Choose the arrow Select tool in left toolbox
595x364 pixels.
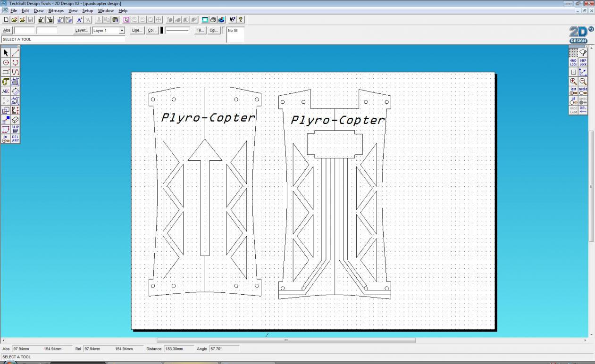tap(6, 53)
